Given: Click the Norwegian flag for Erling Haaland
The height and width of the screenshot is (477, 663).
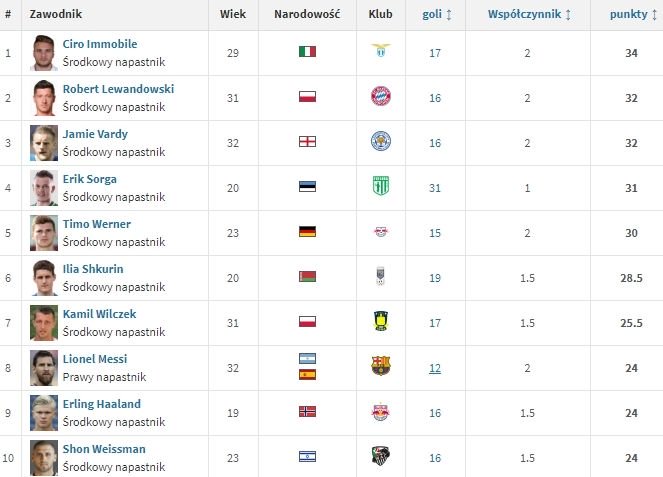Looking at the screenshot, I should point(307,411).
